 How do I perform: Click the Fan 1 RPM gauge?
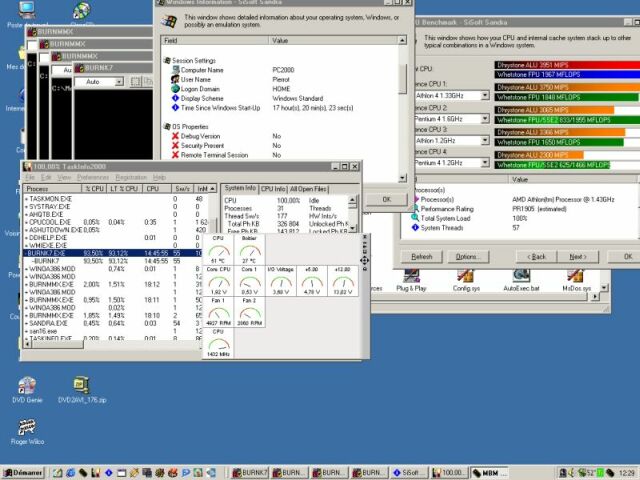pos(218,312)
